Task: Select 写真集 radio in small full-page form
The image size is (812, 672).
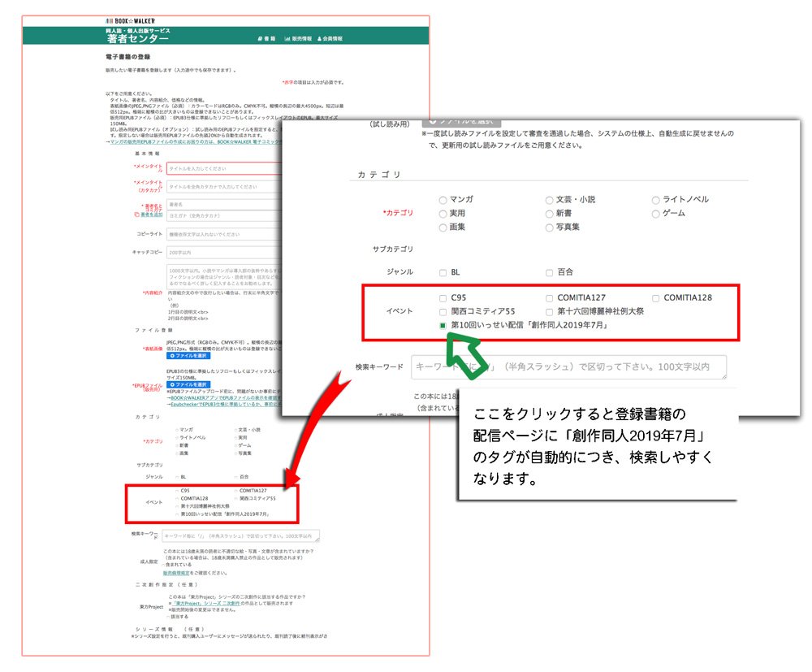Action: coord(235,453)
